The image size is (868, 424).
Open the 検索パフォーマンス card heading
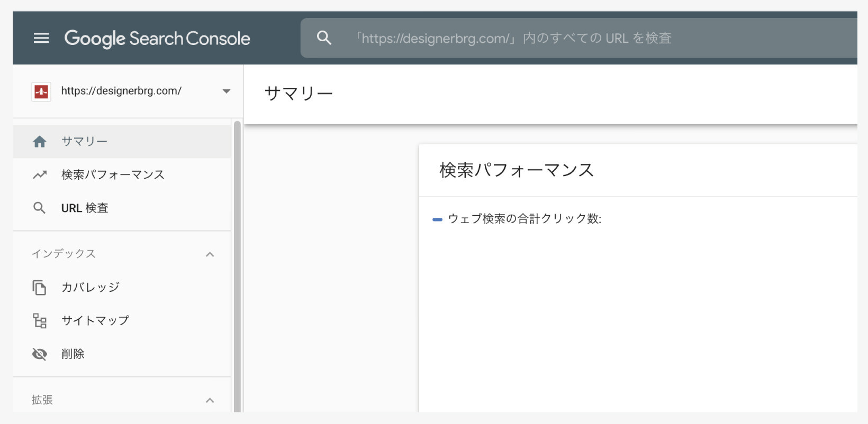coord(517,170)
